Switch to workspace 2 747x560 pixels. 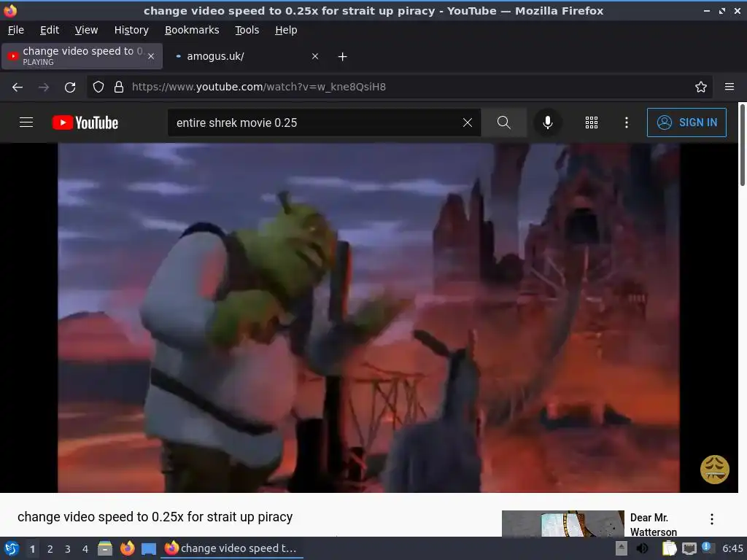[x=50, y=549]
